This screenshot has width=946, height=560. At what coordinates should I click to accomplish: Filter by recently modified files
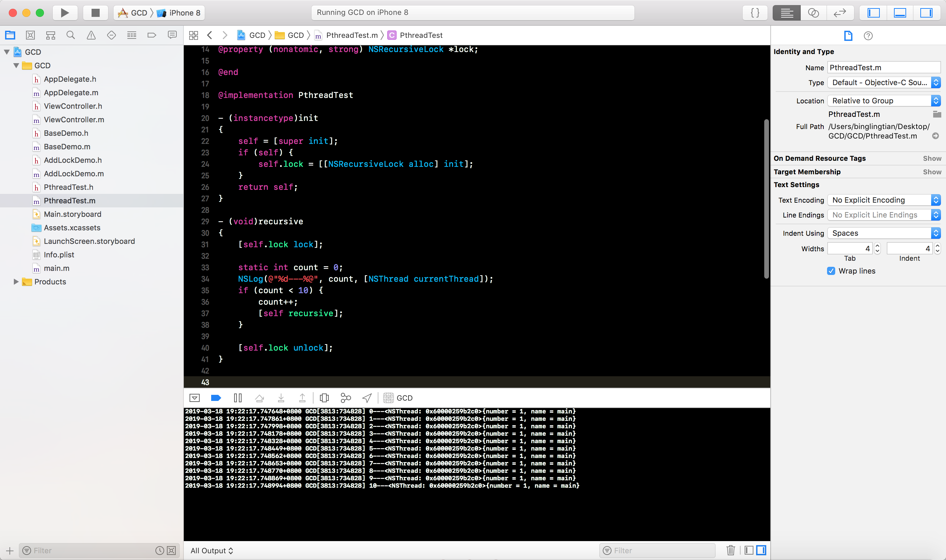(160, 551)
